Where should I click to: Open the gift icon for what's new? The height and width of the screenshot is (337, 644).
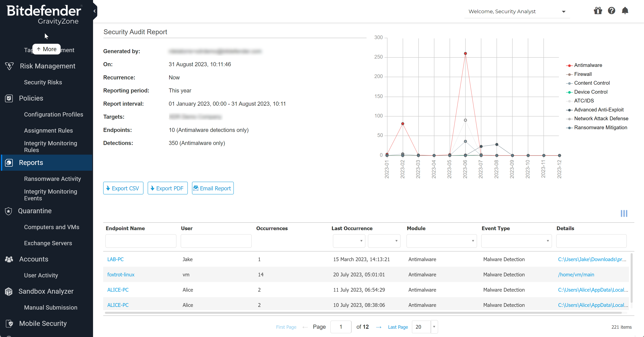point(598,11)
